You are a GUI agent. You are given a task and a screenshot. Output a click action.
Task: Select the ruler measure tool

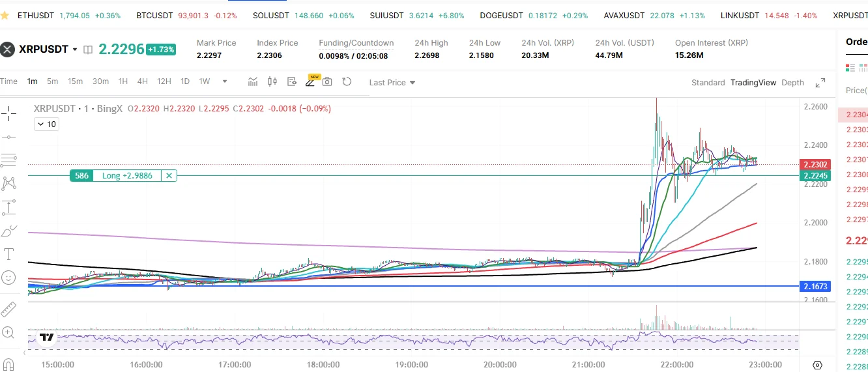8,309
